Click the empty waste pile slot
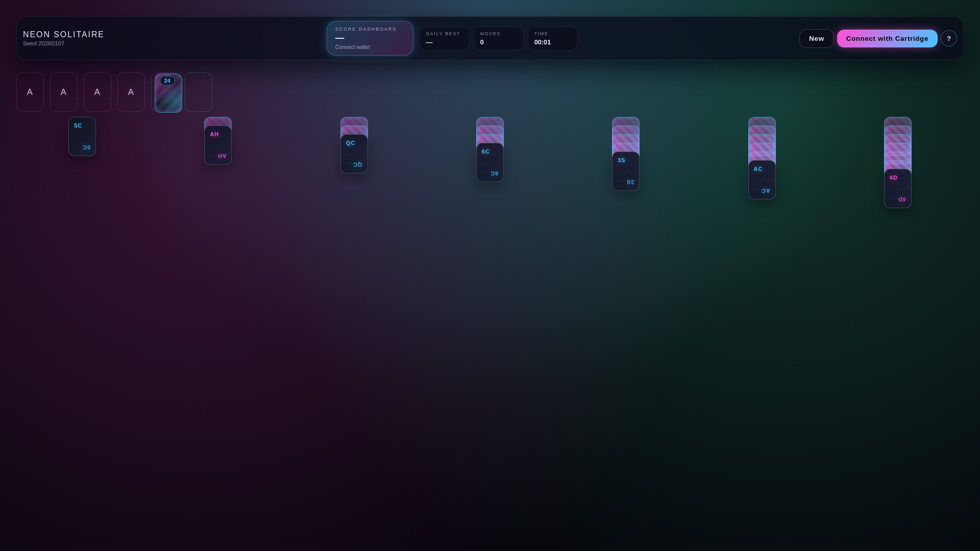Screen dimensions: 980x551 (199, 92)
